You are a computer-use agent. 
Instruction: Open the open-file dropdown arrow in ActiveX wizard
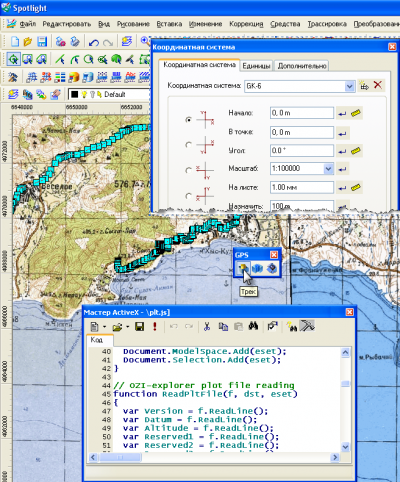coord(127,327)
